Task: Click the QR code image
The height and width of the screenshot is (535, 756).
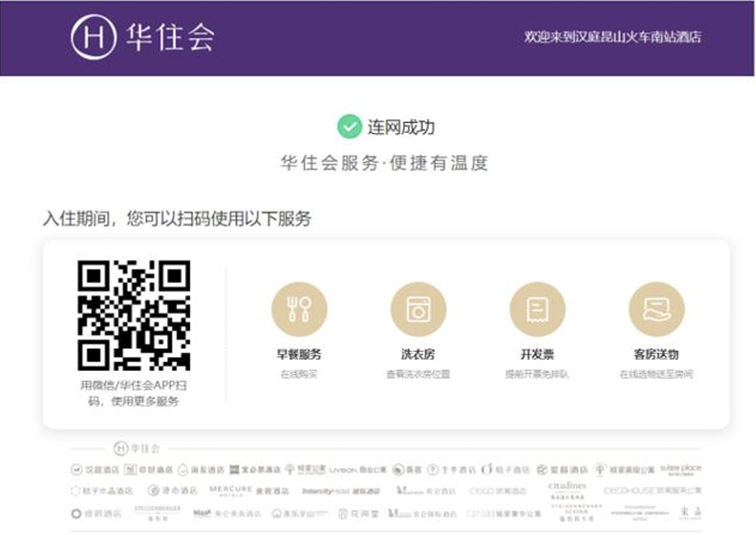Action: 134,315
